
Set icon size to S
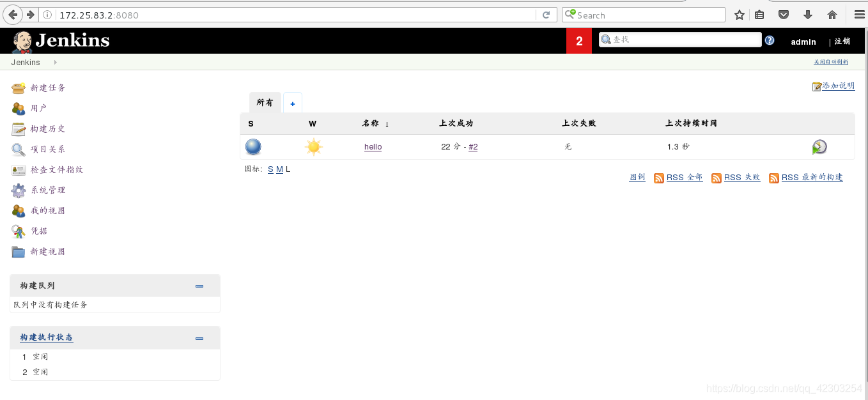pyautogui.click(x=270, y=169)
